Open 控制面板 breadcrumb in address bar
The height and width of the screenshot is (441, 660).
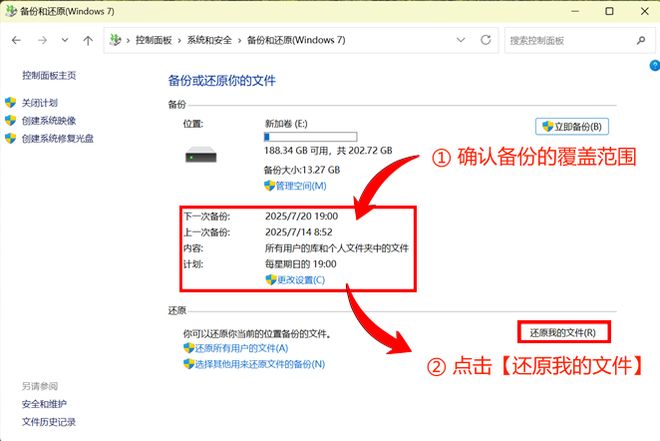tap(154, 40)
